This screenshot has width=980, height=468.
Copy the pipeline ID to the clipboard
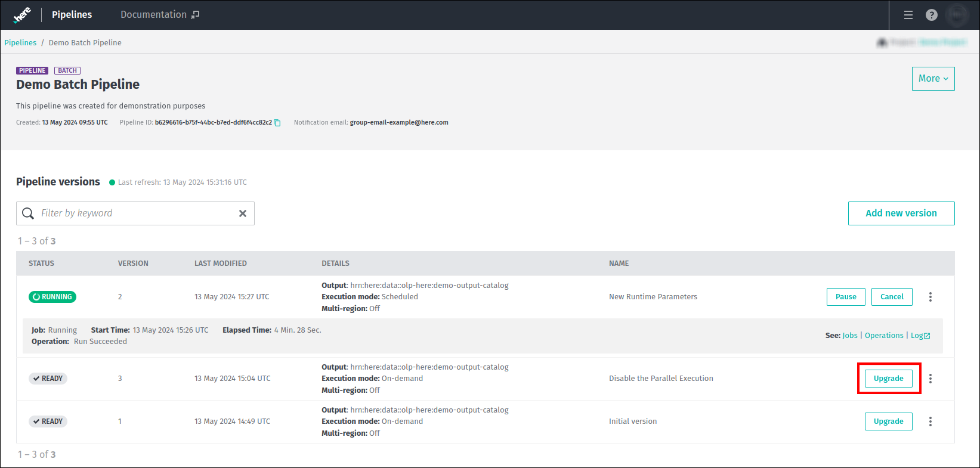click(x=277, y=123)
